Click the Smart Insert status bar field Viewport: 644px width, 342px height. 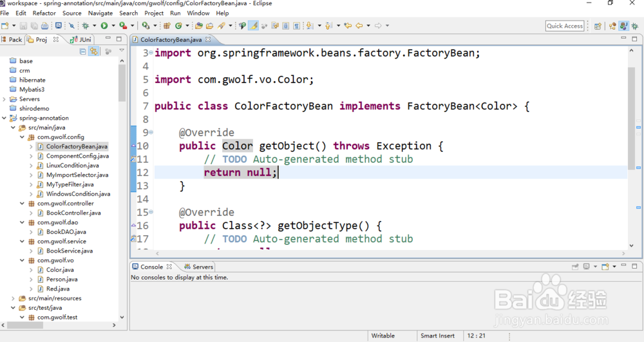point(437,336)
